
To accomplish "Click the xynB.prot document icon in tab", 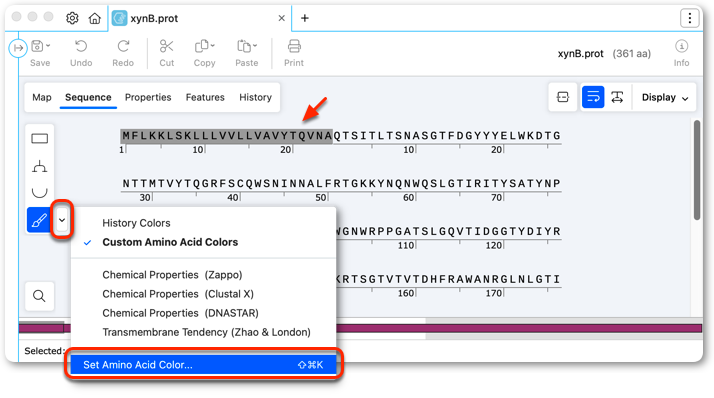I will tap(119, 18).
